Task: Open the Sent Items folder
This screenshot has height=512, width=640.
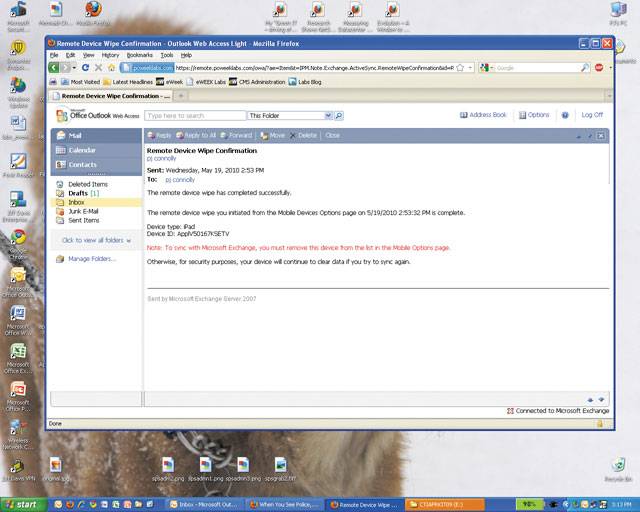Action: (83, 220)
